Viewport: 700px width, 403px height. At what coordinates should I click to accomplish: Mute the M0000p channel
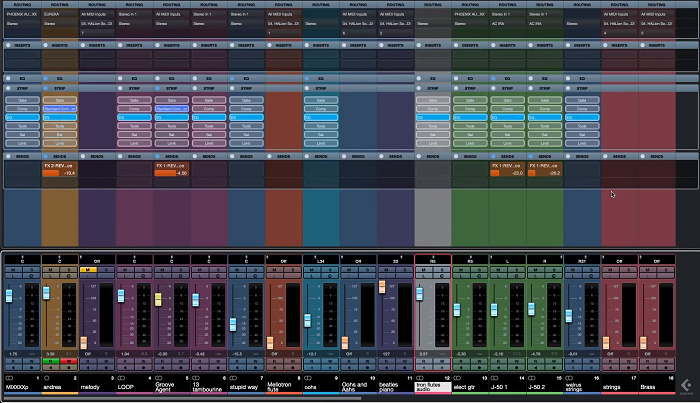[13, 270]
